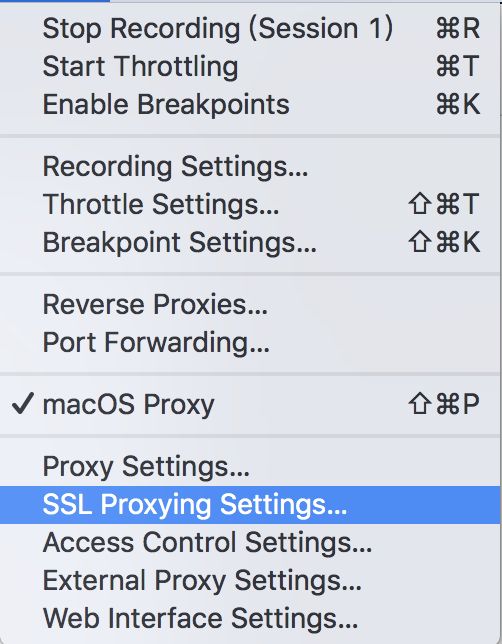502x644 pixels.
Task: Click the ⇧⌘K shortcut beside Breakpoint Settings
Action: 444,242
